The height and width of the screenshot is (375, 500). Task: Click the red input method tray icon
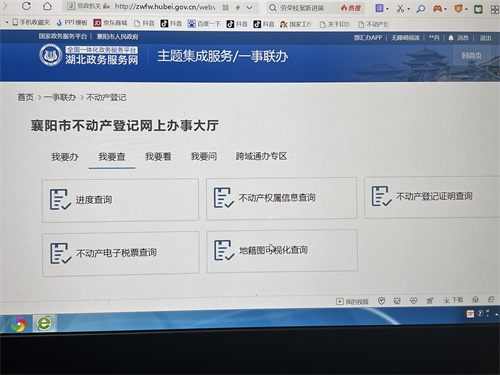pos(470,313)
